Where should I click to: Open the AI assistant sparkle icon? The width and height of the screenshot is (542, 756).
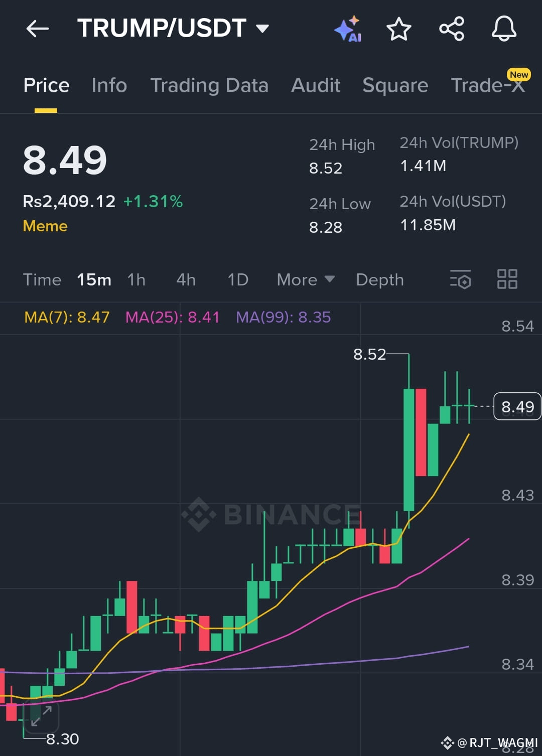coord(348,29)
